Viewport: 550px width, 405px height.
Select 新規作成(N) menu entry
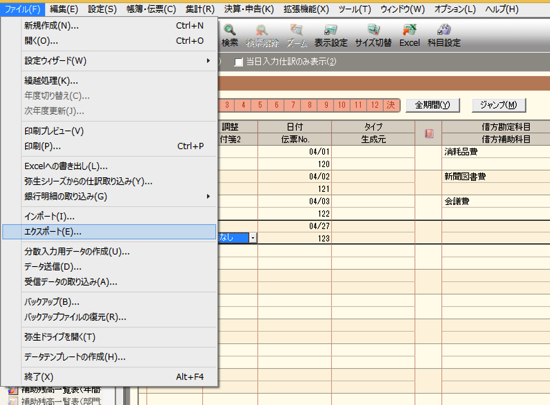[x=109, y=26]
